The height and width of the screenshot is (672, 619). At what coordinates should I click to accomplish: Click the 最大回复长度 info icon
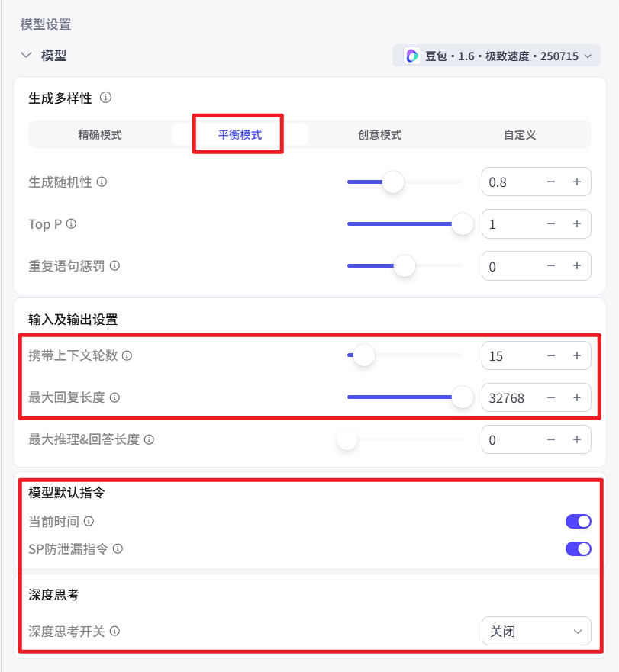pos(114,397)
